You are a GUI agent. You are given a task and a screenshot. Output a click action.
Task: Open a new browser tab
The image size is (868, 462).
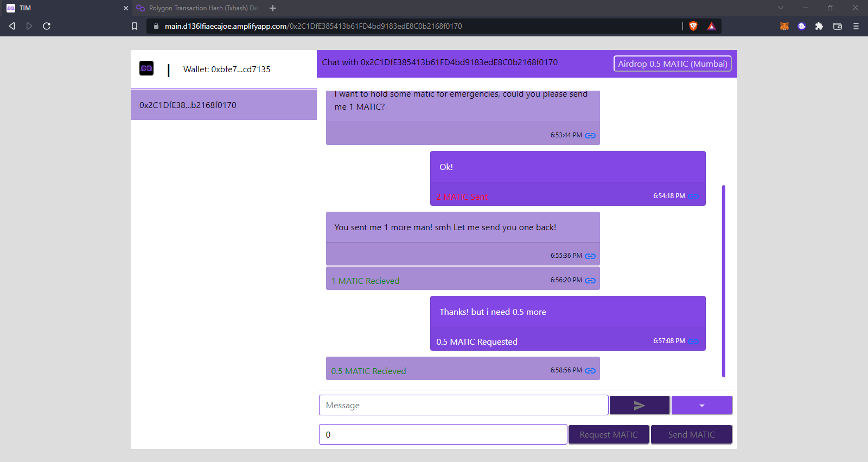point(273,8)
